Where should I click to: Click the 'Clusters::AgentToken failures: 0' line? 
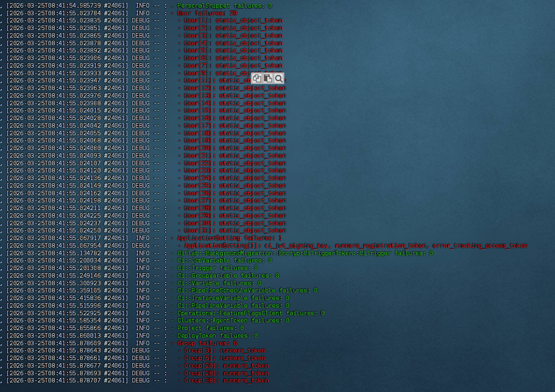[x=234, y=320]
